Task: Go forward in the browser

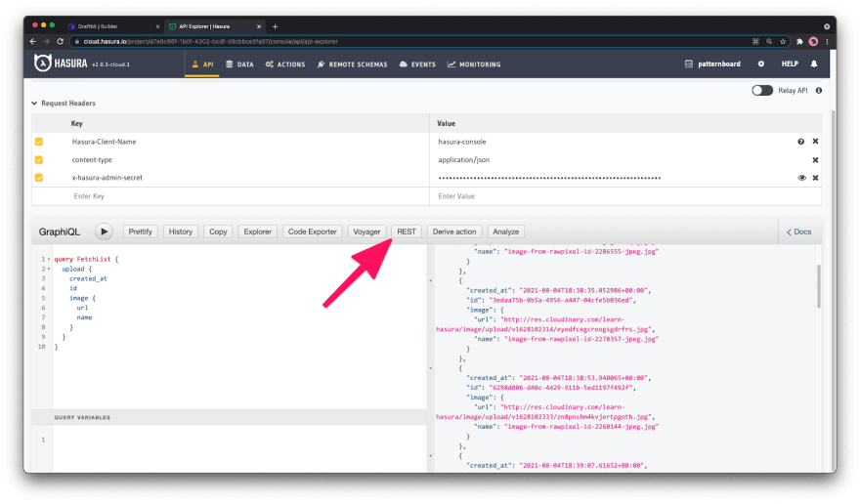Action: 46,41
